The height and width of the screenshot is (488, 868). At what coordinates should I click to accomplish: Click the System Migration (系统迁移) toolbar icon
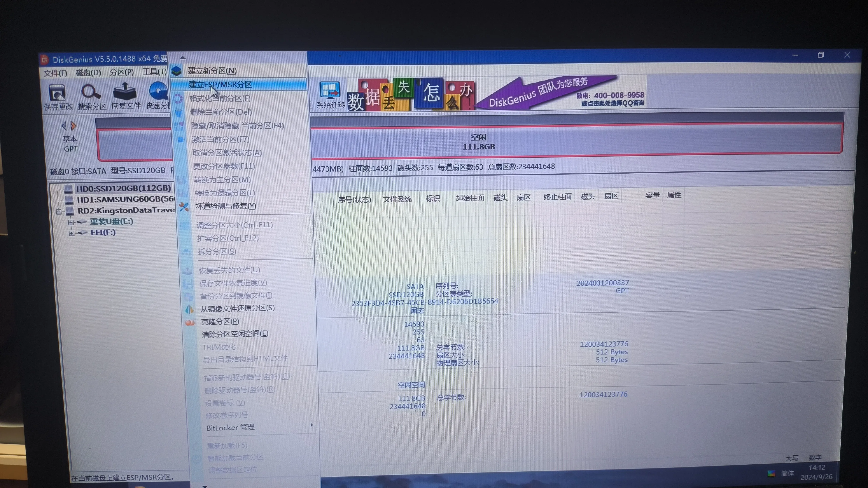(x=329, y=90)
